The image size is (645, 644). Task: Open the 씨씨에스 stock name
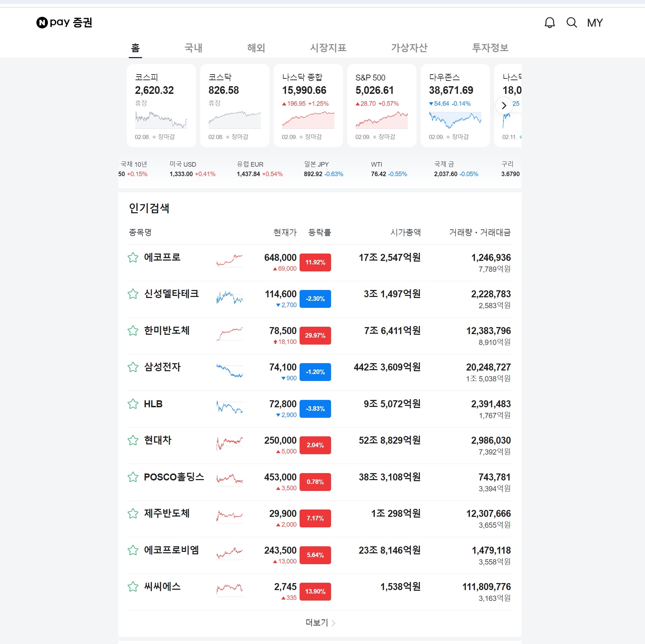pos(162,587)
